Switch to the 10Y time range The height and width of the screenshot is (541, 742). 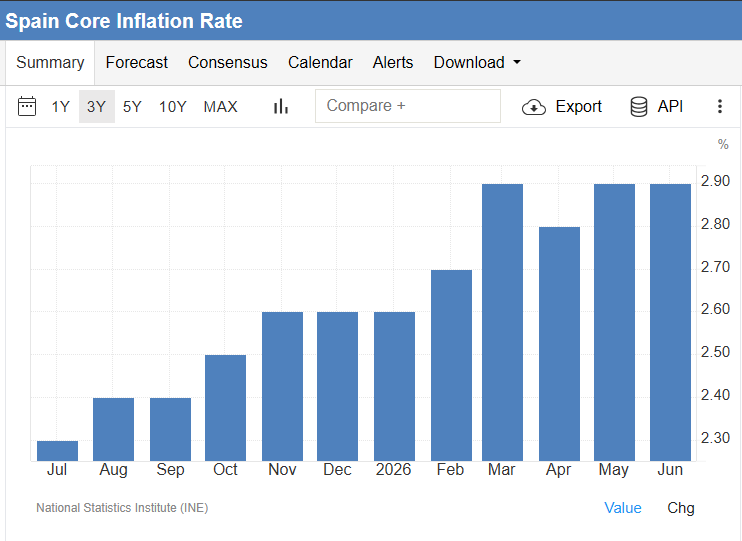[x=173, y=106]
